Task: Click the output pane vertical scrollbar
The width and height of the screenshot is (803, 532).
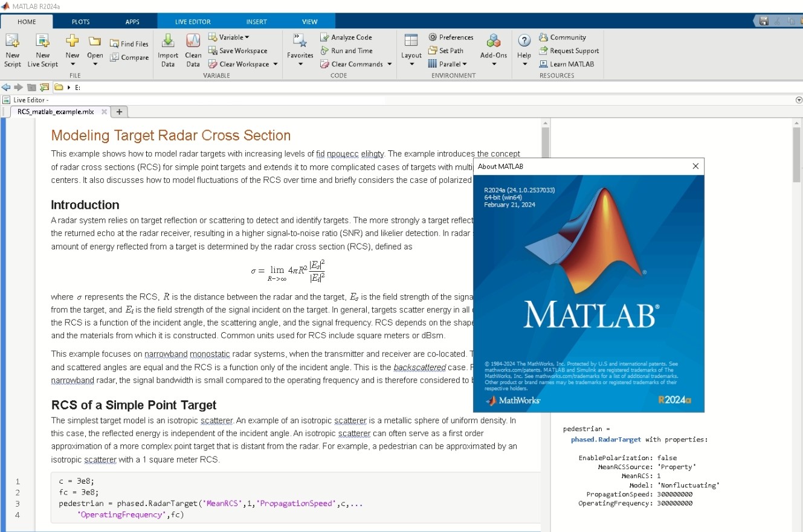Action: coord(796,154)
